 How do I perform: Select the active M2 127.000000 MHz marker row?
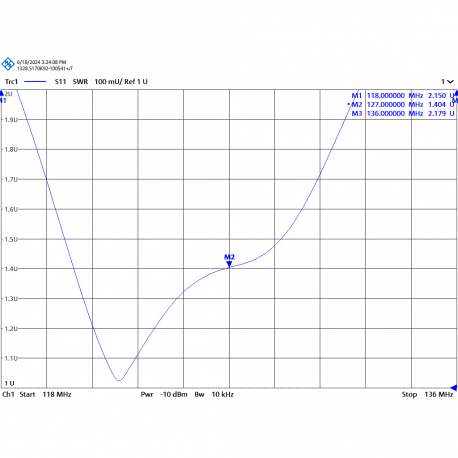tap(401, 105)
